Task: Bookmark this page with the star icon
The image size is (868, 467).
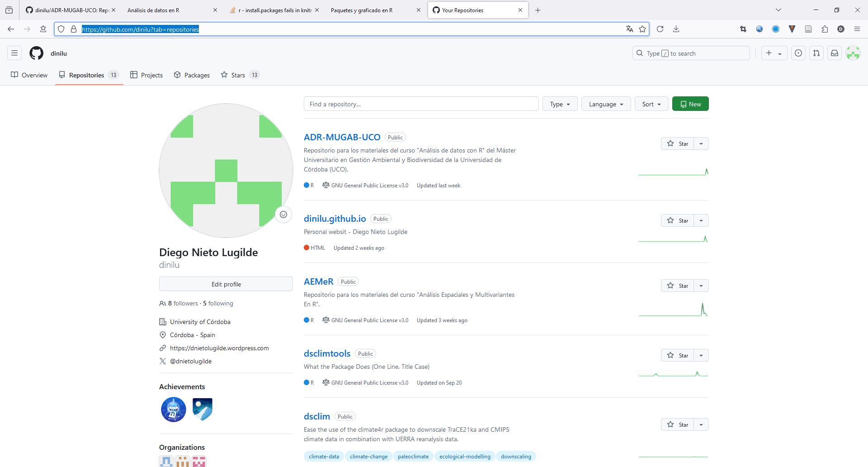Action: [x=642, y=29]
